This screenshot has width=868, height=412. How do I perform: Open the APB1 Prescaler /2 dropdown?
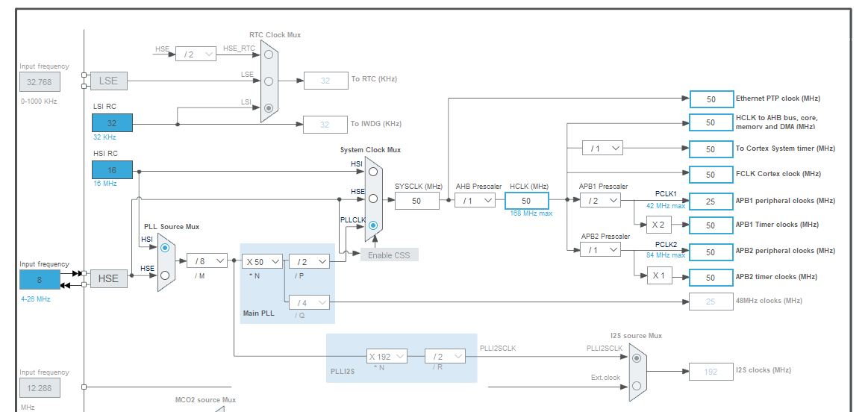click(600, 201)
